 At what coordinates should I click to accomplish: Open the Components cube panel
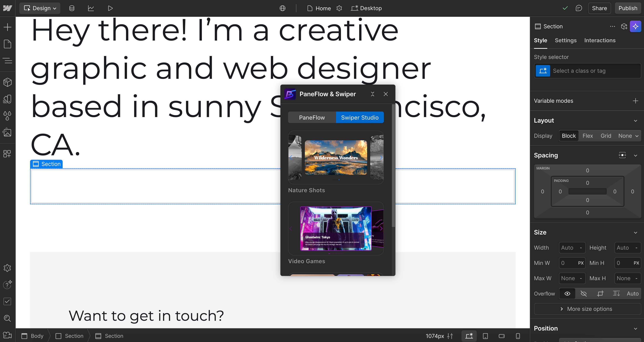[x=7, y=82]
